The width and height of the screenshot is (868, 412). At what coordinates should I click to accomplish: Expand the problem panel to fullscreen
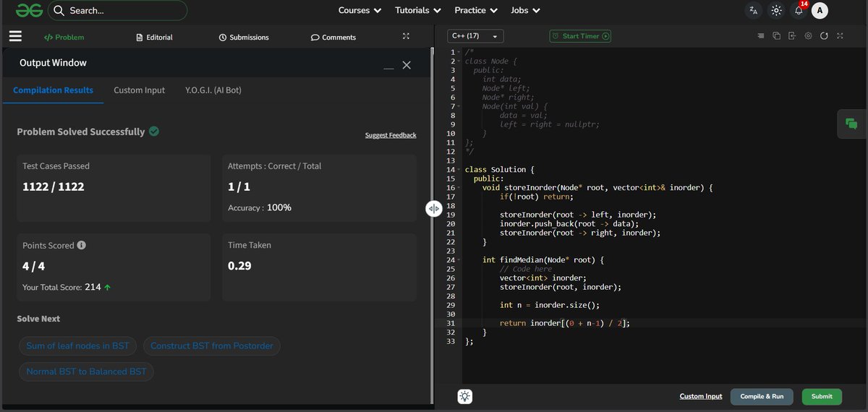click(x=406, y=37)
